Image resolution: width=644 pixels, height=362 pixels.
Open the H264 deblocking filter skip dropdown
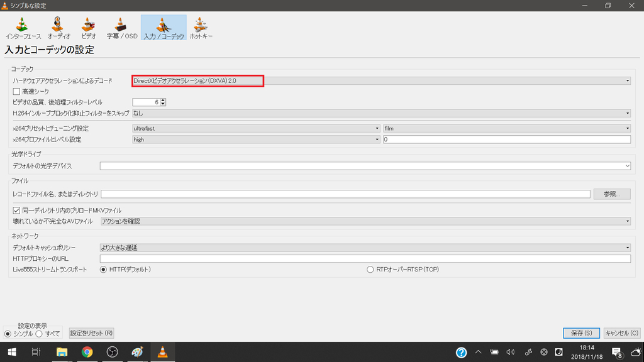coord(381,113)
